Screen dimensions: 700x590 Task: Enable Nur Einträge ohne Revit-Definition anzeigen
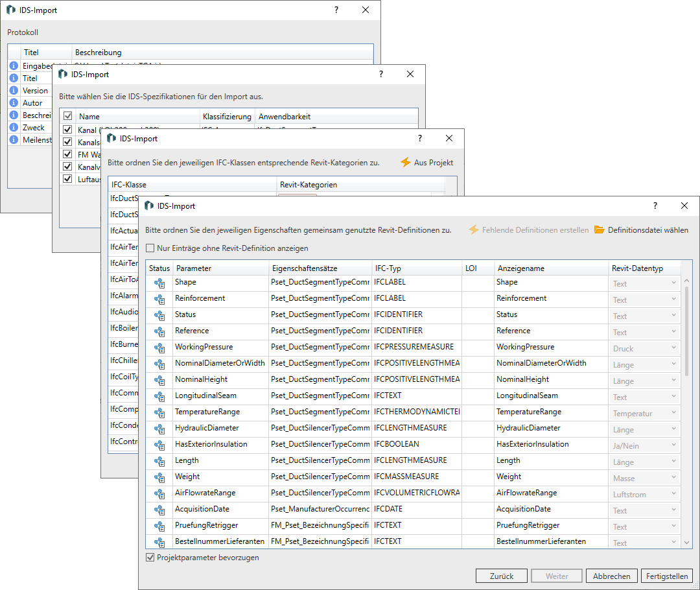150,248
